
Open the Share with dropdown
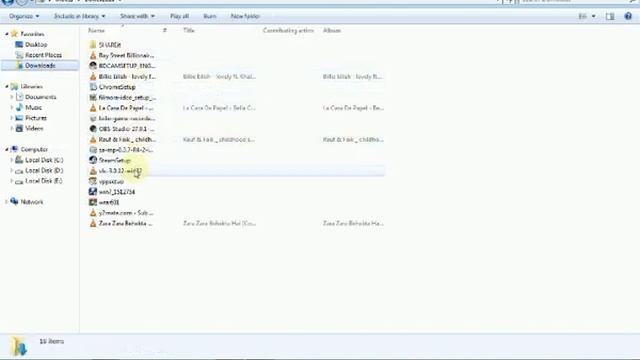tap(137, 16)
